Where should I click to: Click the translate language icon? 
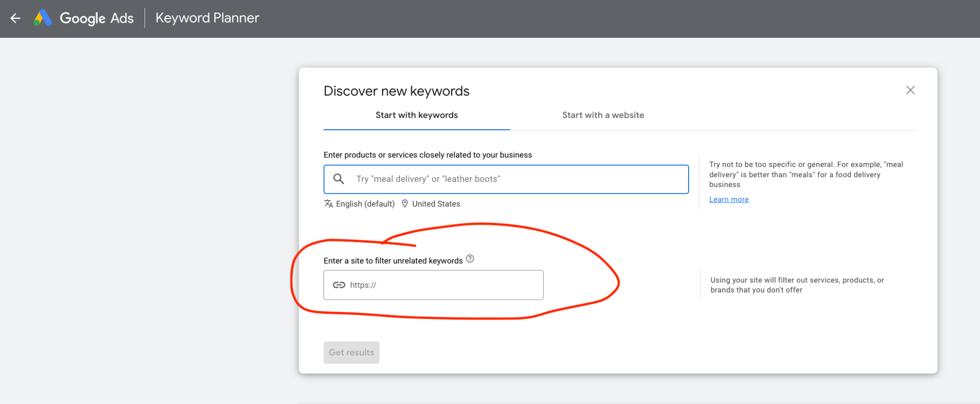tap(328, 204)
